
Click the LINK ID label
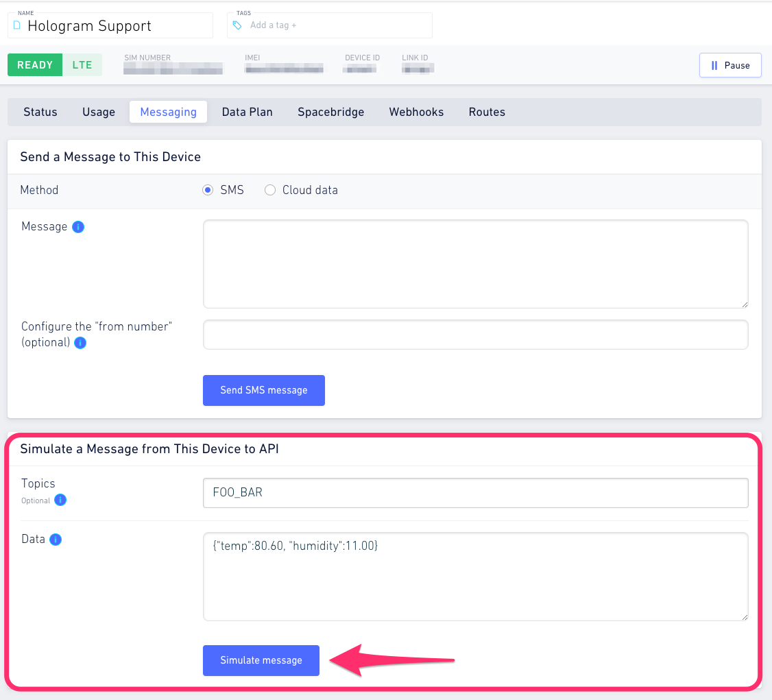coord(415,58)
